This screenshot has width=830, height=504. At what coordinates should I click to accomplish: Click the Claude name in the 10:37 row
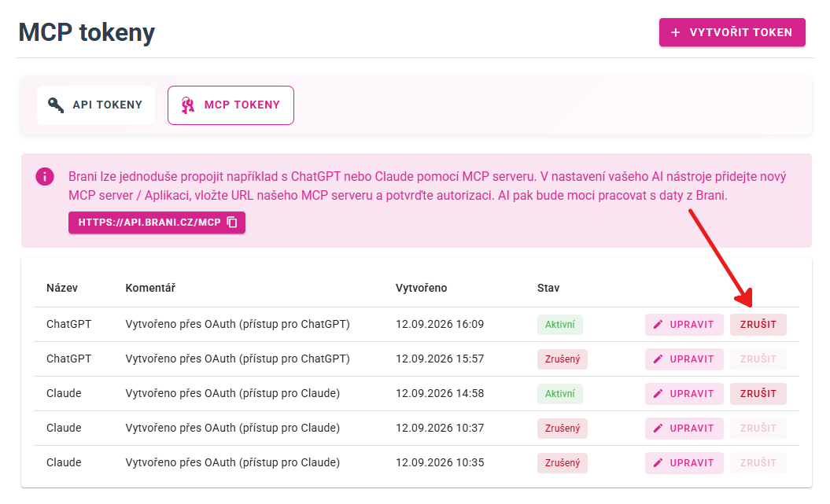click(x=64, y=428)
